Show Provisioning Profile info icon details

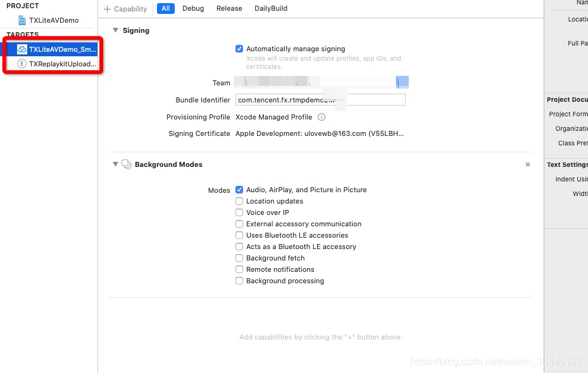[322, 117]
